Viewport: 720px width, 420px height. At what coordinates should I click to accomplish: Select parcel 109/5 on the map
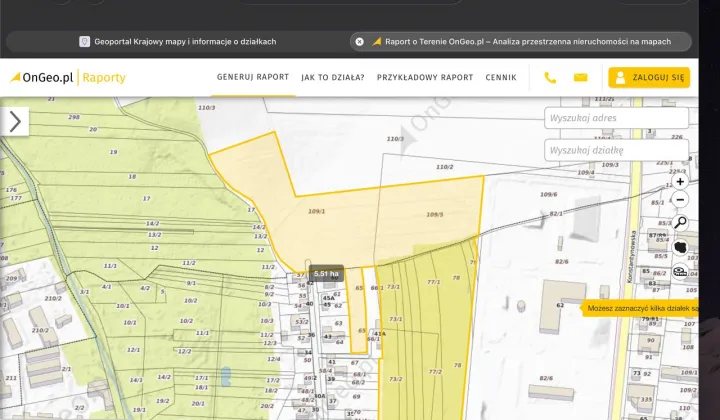[434, 214]
